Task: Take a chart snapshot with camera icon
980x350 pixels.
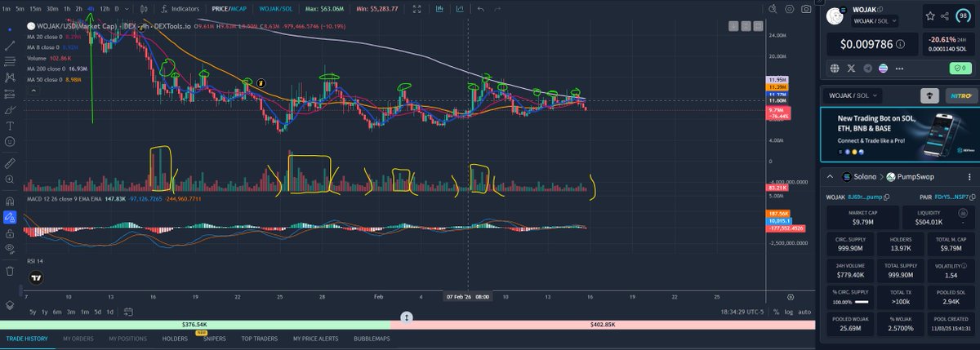Action: point(806,8)
